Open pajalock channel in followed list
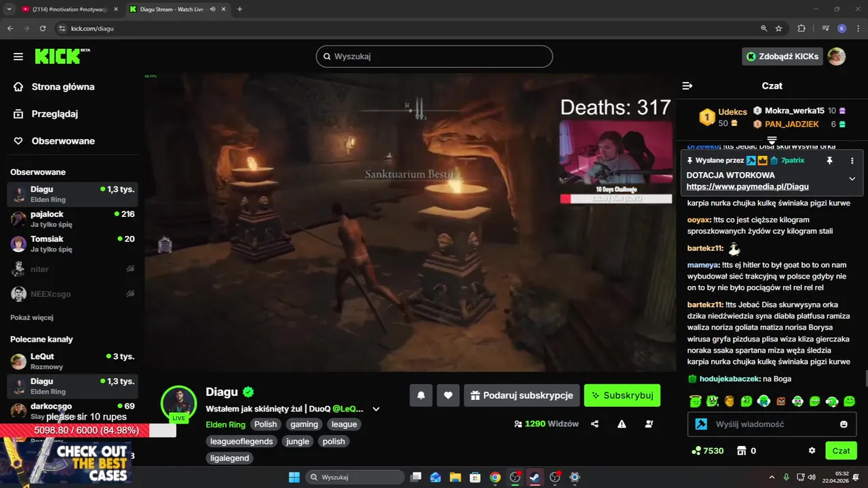Image resolution: width=868 pixels, height=488 pixels. point(73,219)
